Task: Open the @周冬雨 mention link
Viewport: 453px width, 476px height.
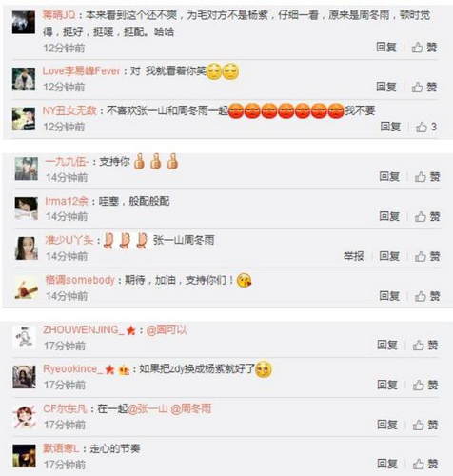Action: [190, 408]
